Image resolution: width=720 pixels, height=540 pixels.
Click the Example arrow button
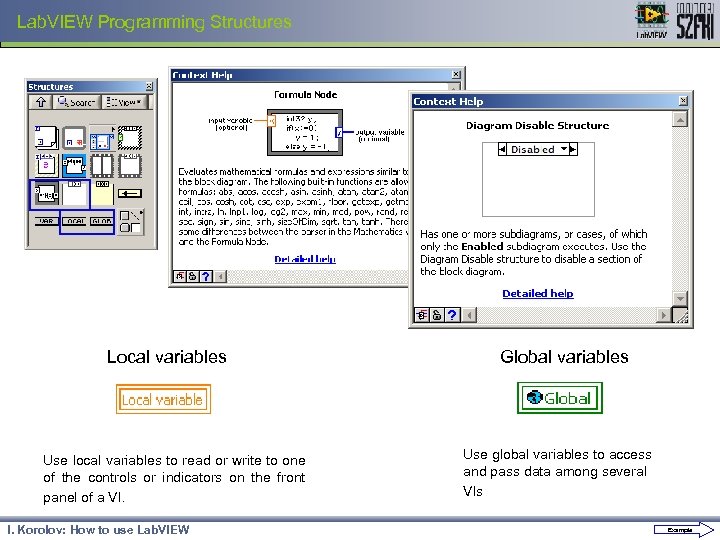click(683, 530)
